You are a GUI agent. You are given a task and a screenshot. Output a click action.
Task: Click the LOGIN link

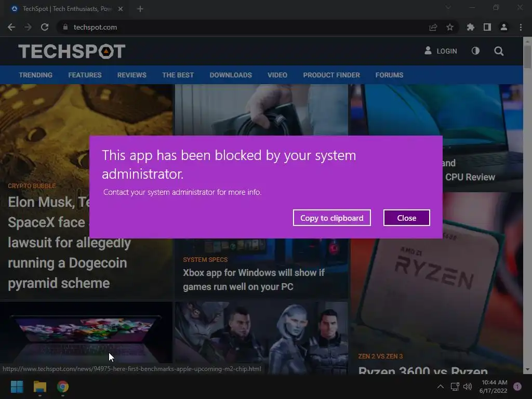point(446,51)
